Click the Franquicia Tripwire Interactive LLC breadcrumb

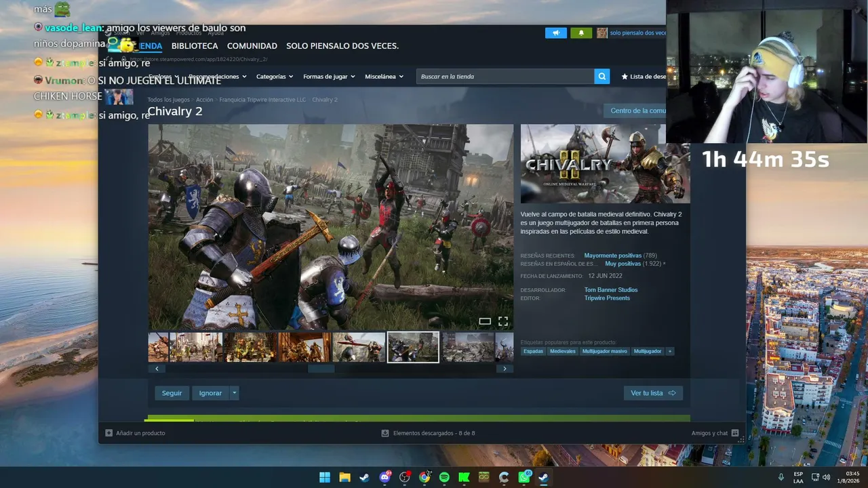pyautogui.click(x=262, y=100)
